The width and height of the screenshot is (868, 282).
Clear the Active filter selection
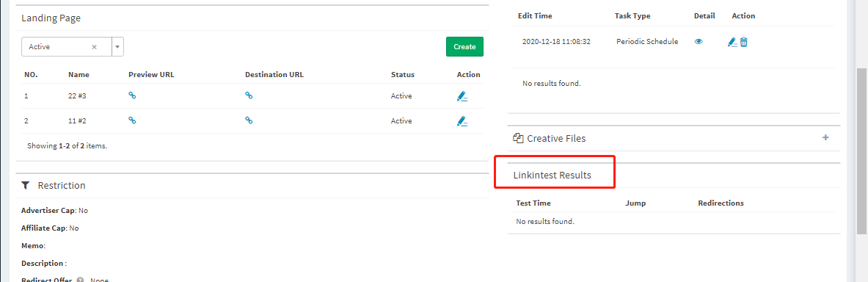click(x=94, y=47)
